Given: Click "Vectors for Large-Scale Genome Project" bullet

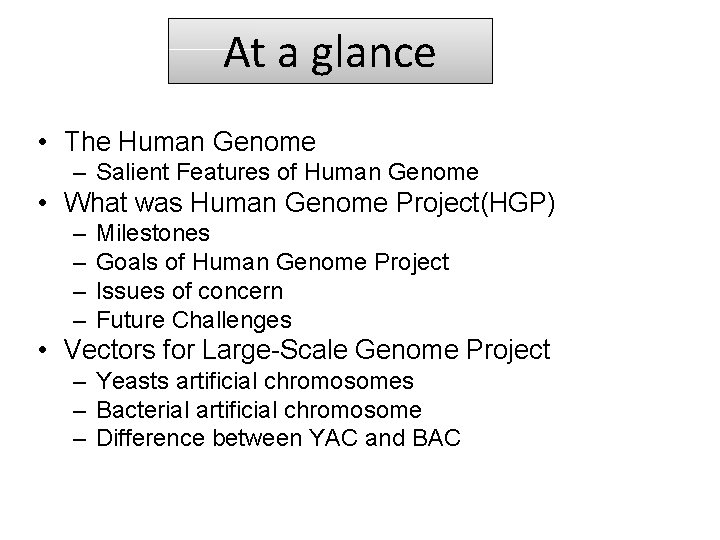Looking at the screenshot, I should click(x=307, y=349).
